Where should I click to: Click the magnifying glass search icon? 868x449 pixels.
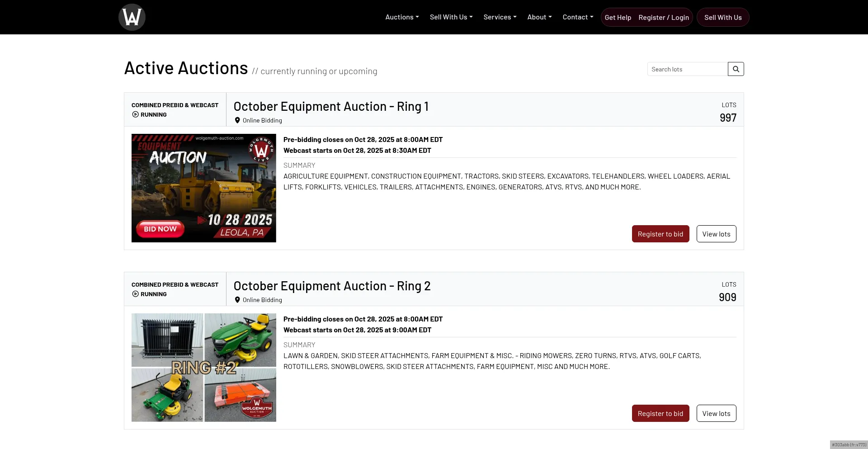736,69
